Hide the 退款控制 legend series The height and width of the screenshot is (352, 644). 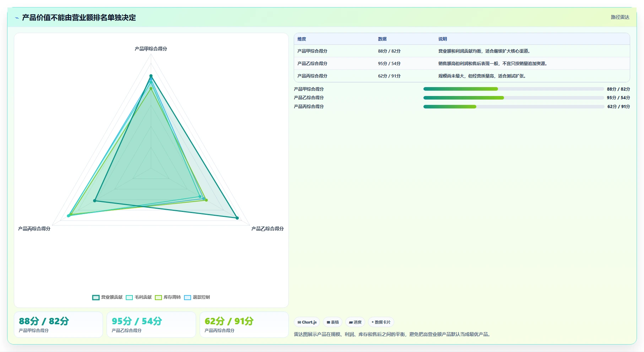coord(197,297)
